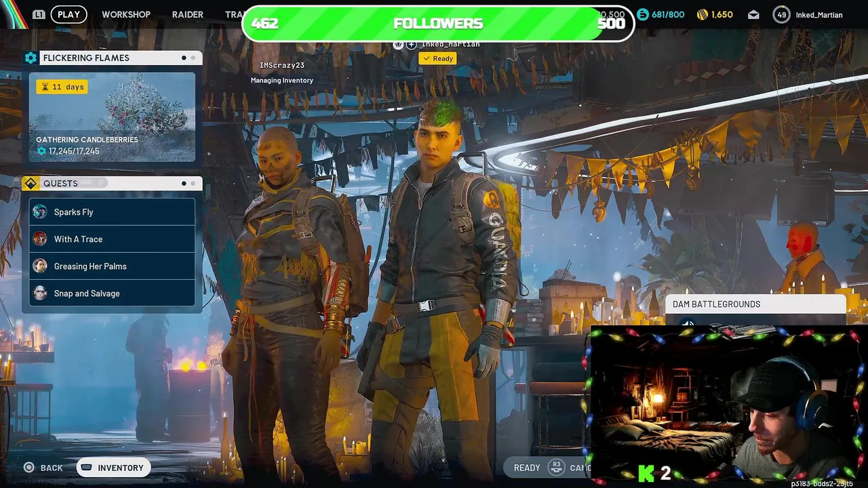The image size is (868, 488).
Task: Open the Inked_Martian profile name
Action: [819, 15]
